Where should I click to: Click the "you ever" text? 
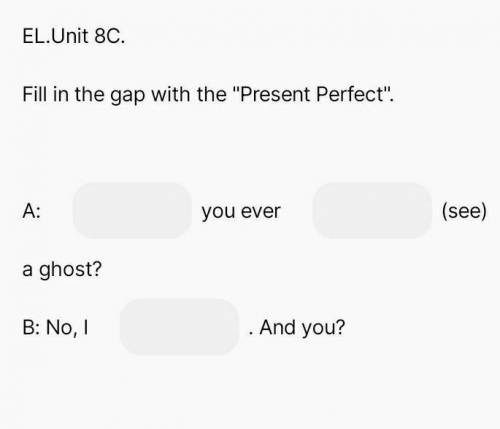(x=241, y=212)
